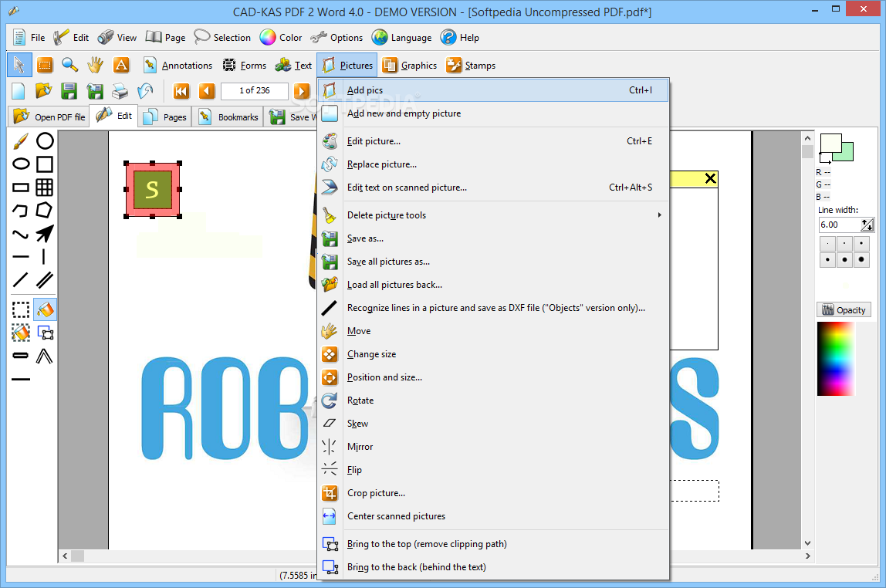Click the vertical scrollbar down arrow
Screen dimensions: 886x588
click(x=807, y=542)
